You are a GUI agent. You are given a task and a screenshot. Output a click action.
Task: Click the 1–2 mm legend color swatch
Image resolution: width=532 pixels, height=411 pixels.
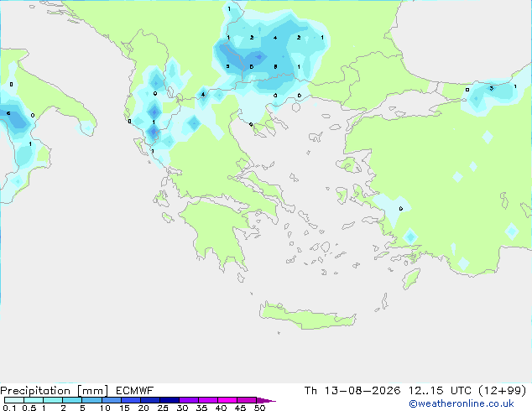pyautogui.click(x=53, y=400)
